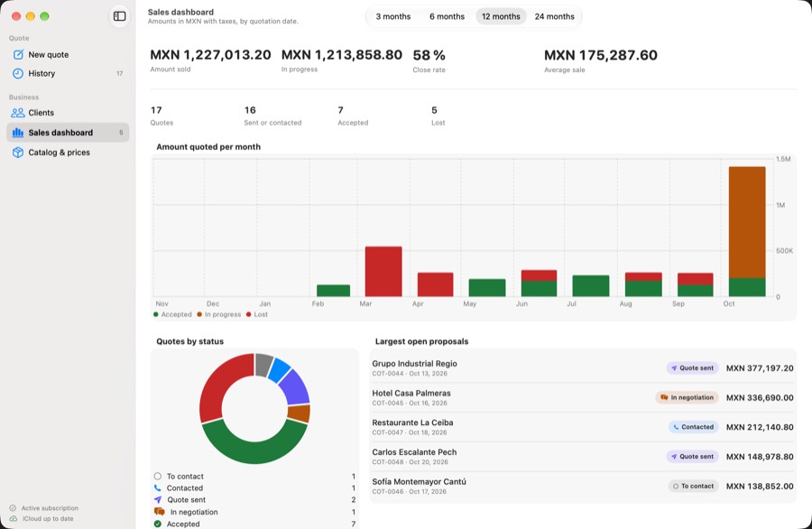Select the 24 months range
The image size is (812, 529).
pyautogui.click(x=555, y=16)
